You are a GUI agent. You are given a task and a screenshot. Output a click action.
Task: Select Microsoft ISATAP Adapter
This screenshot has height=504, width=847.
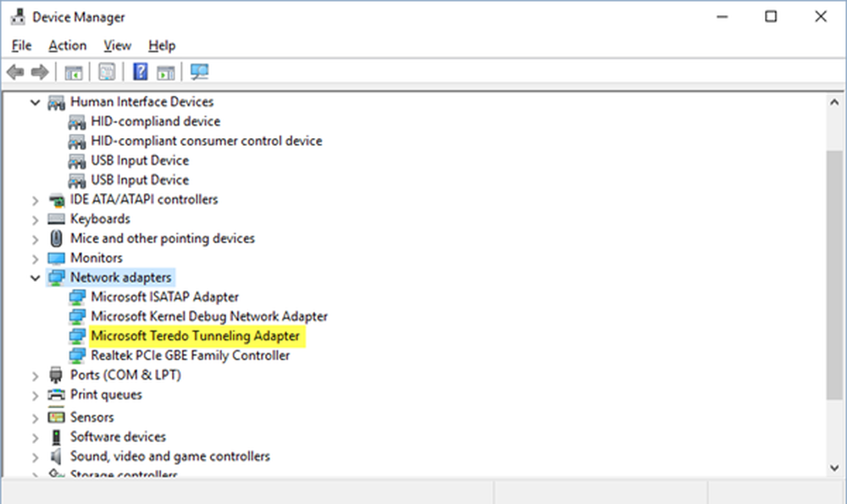click(x=165, y=297)
